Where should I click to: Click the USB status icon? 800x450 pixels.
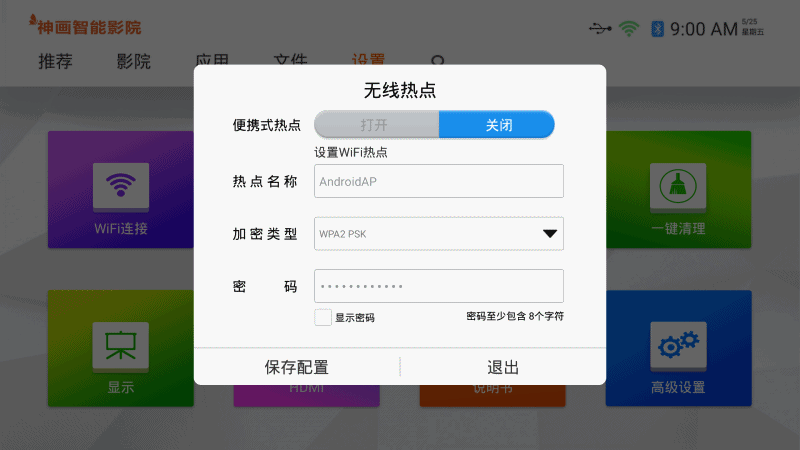pyautogui.click(x=599, y=28)
